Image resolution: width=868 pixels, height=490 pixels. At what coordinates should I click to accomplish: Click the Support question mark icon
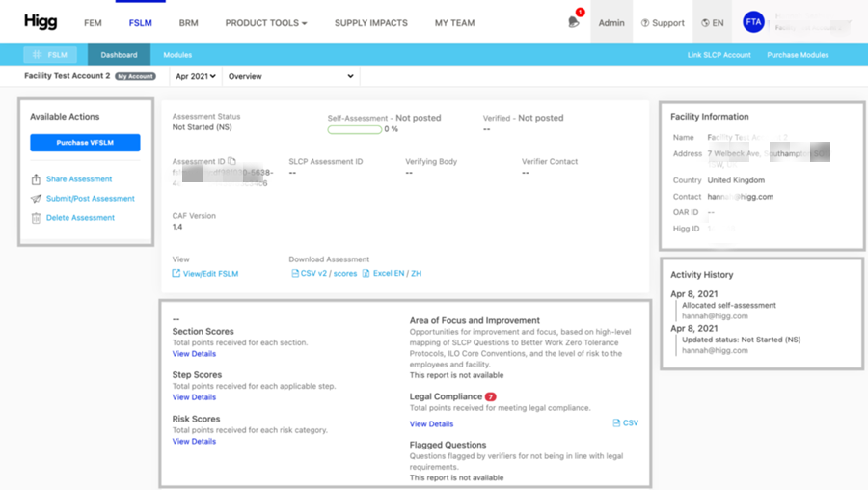645,23
